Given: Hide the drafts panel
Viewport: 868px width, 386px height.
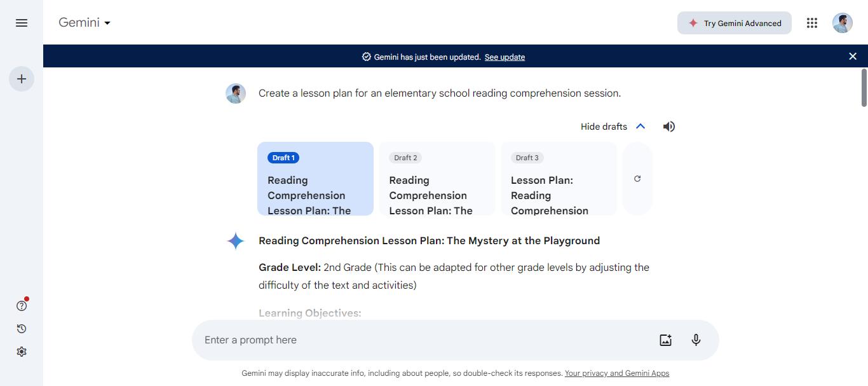Looking at the screenshot, I should pos(602,126).
